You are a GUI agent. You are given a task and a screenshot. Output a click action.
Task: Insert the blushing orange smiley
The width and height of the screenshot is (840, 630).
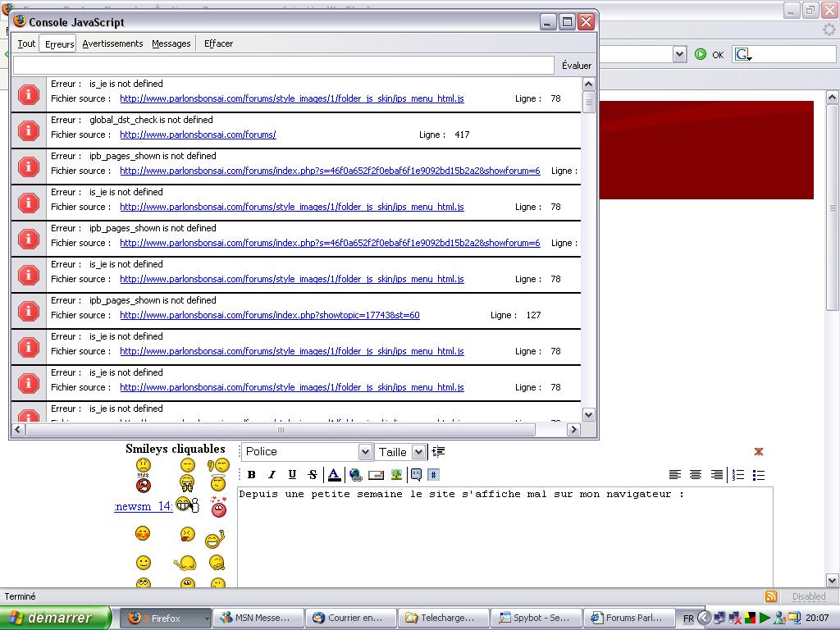click(143, 533)
